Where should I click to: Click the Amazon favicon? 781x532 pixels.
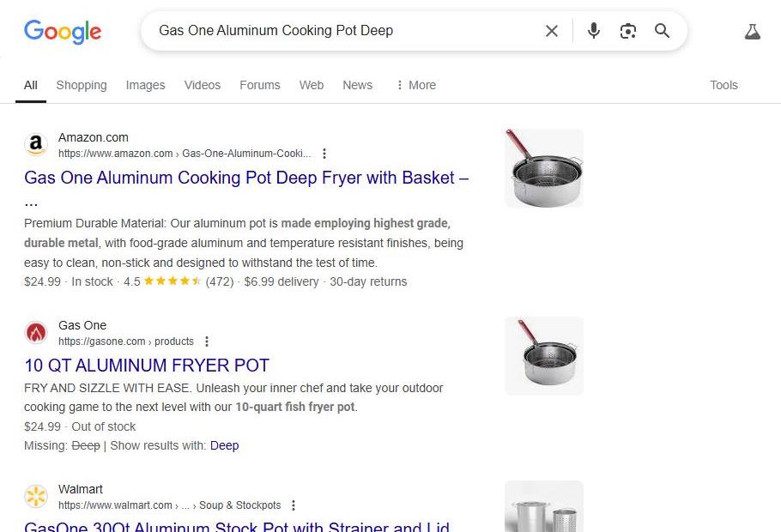coord(36,145)
